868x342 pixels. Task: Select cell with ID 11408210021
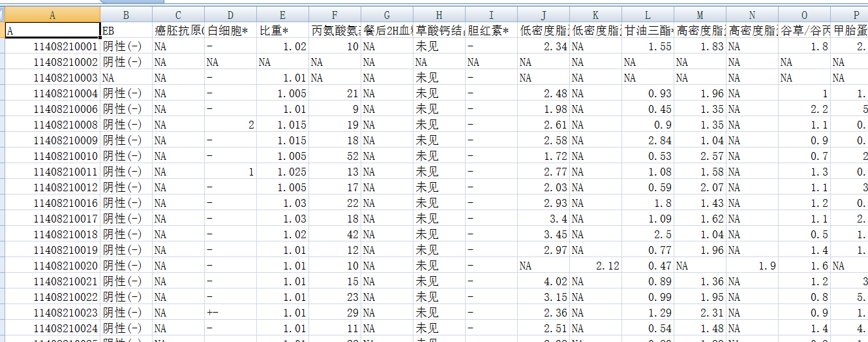[52, 281]
